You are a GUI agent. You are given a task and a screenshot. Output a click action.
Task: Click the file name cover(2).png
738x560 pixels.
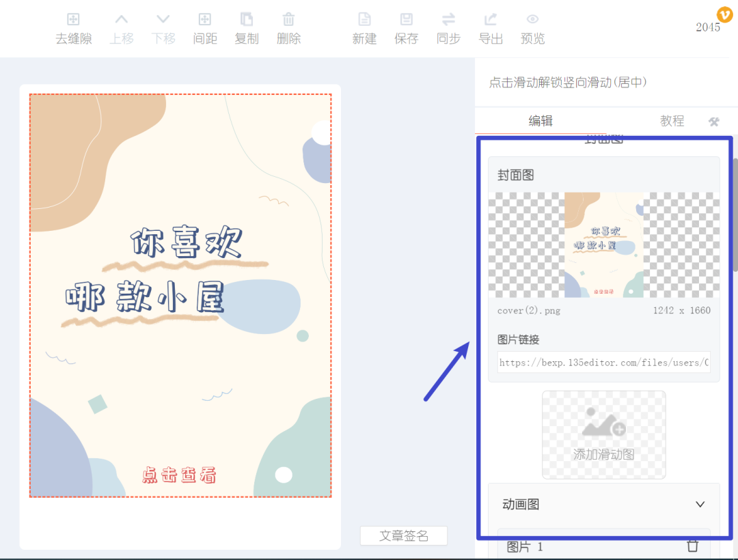[x=528, y=311]
